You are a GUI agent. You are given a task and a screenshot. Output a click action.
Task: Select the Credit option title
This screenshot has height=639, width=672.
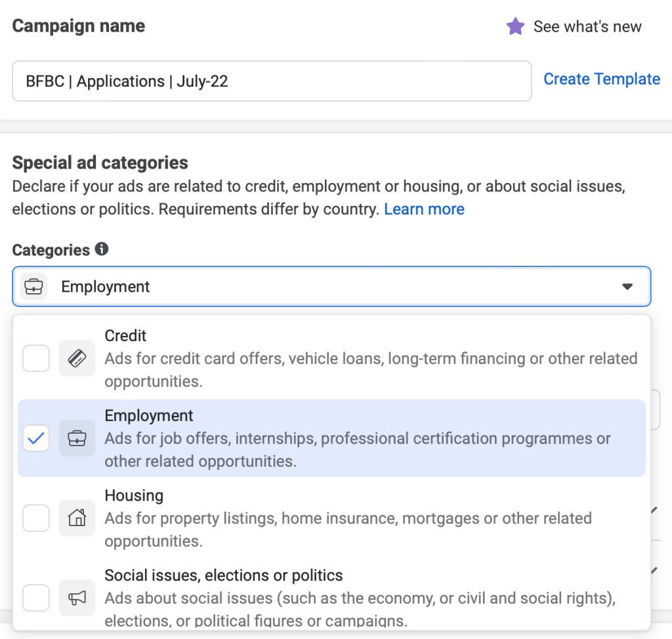pos(125,336)
